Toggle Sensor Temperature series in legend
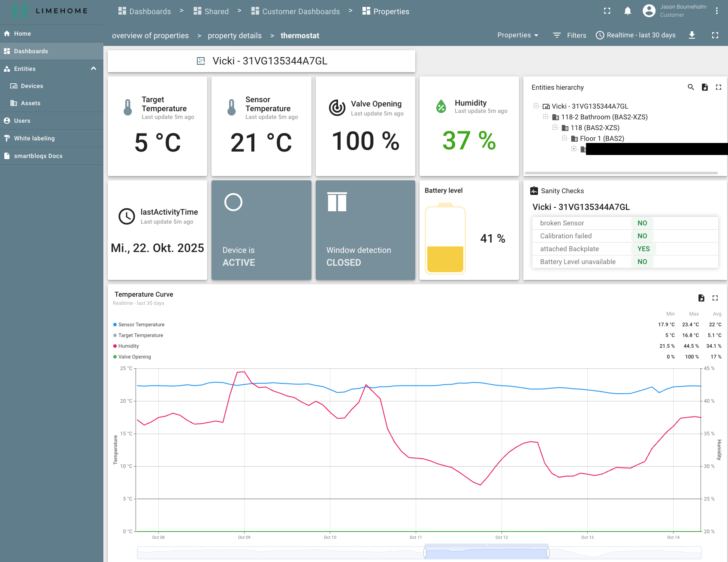This screenshot has height=562, width=728. click(141, 325)
